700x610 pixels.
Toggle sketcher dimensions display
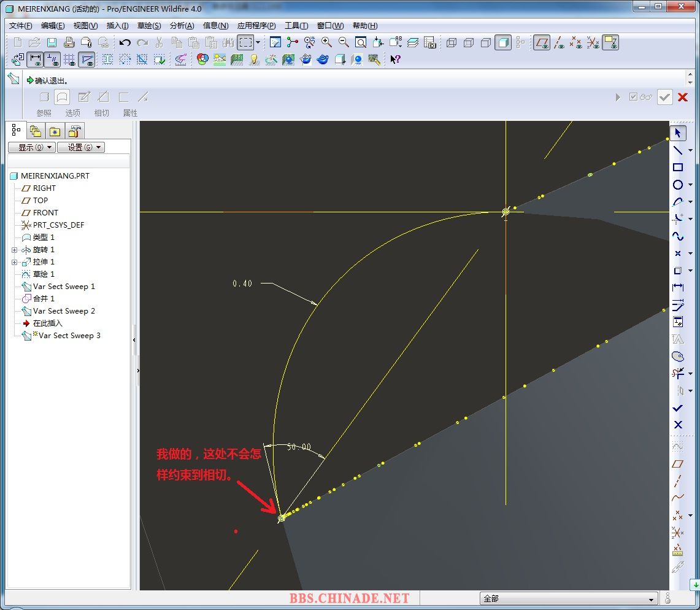(35, 60)
